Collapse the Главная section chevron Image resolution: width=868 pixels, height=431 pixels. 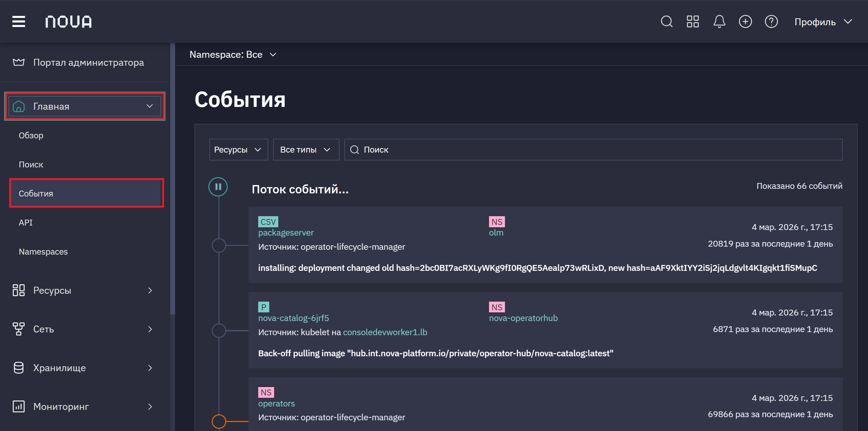coord(150,106)
